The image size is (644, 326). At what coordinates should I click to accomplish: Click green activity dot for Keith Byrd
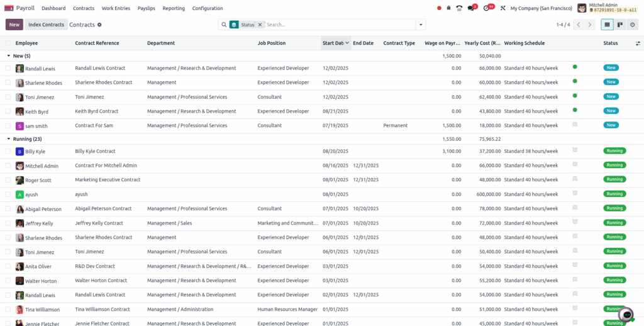(x=575, y=110)
